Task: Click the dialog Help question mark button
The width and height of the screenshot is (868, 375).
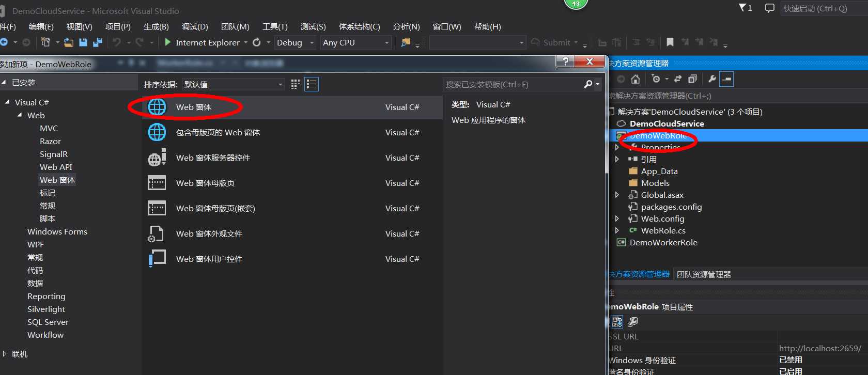Action: [566, 62]
